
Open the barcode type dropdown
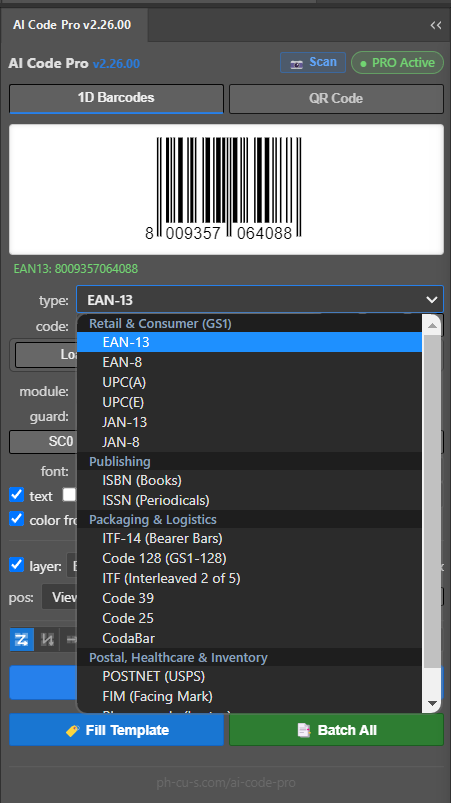pyautogui.click(x=260, y=300)
